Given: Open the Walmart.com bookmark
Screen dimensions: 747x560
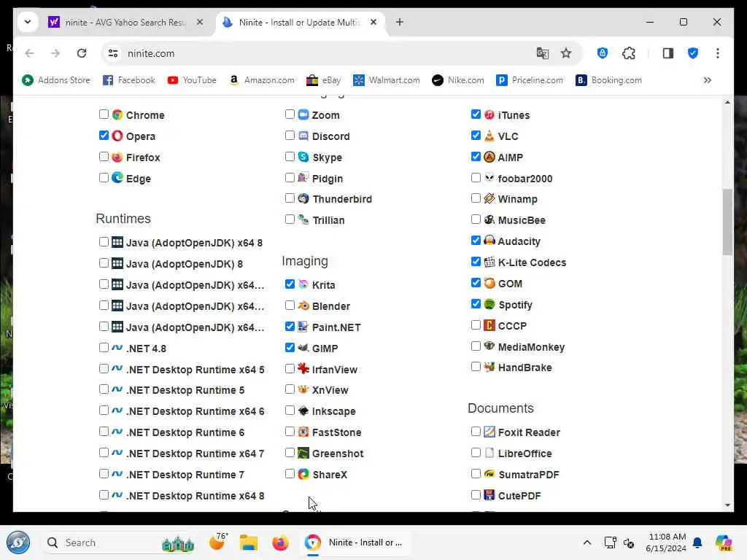Looking at the screenshot, I should (387, 80).
